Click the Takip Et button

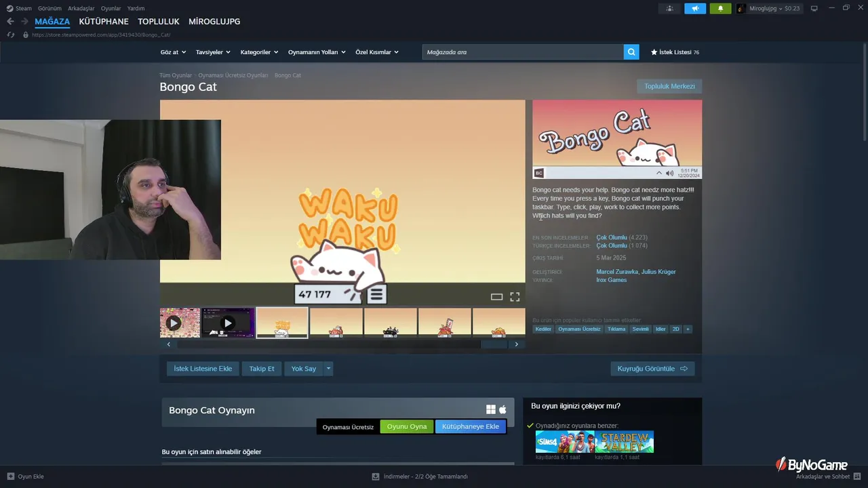click(262, 369)
